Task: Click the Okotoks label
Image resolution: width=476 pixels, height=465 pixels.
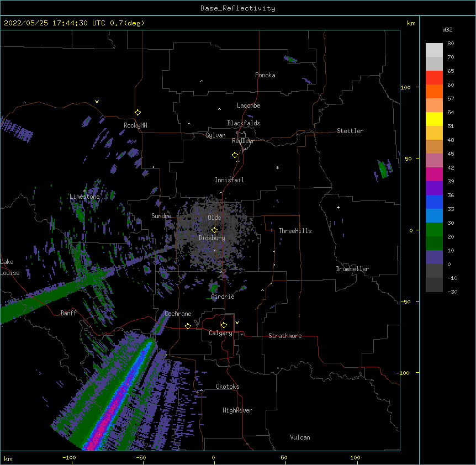Action: [228, 387]
